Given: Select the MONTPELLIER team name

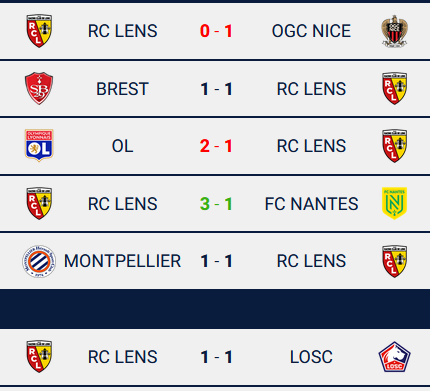Looking at the screenshot, I should click(x=122, y=261).
